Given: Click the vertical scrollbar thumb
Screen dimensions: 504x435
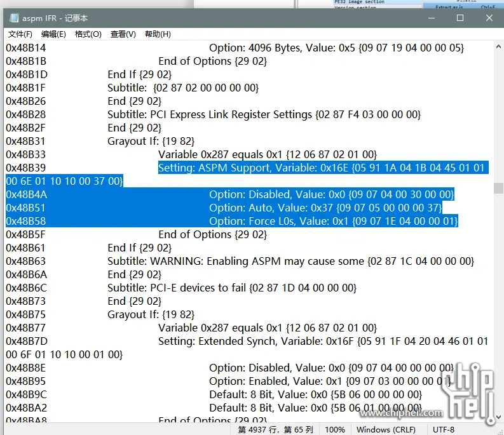Looking at the screenshot, I should [498, 188].
